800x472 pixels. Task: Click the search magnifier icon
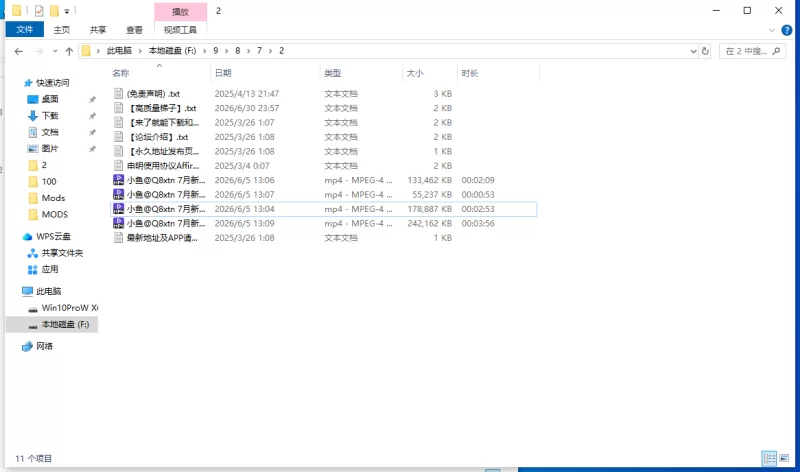[x=777, y=51]
